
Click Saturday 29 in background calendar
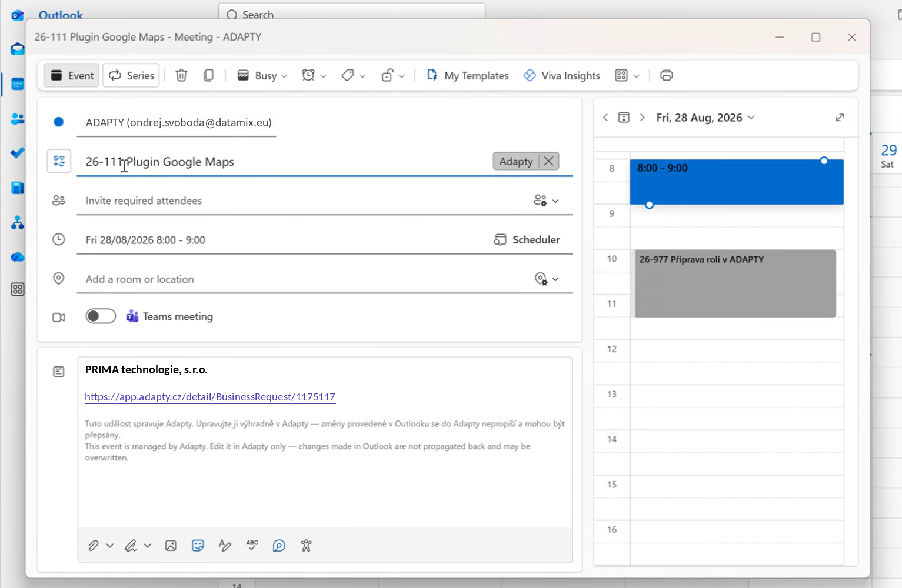click(x=888, y=155)
